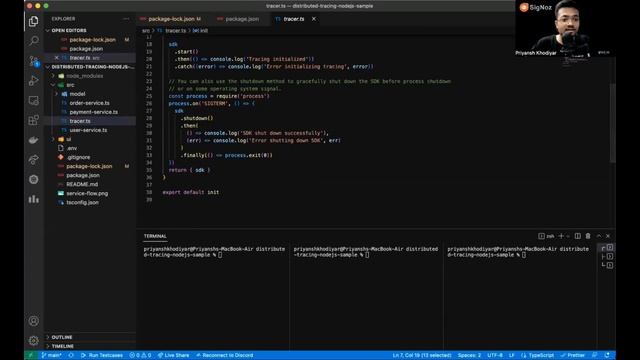
Task: Change end of line sequence LF
Action: coord(511,355)
